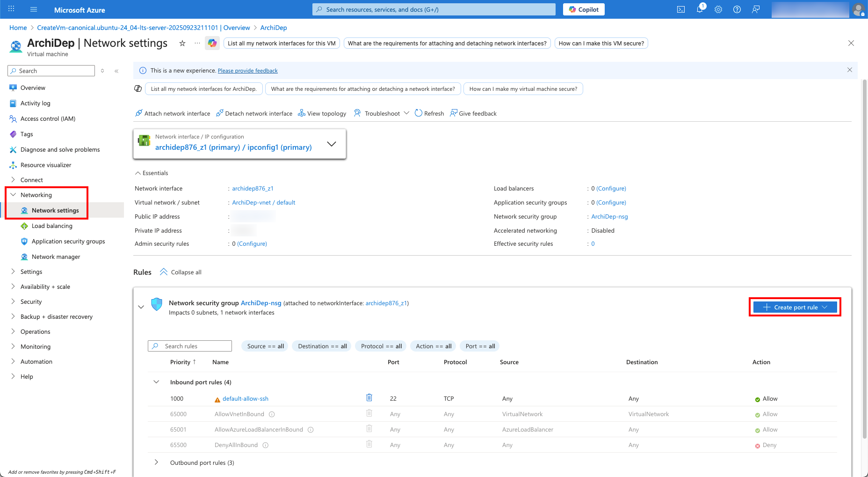Open the Azure portal hamburger menu
Screen dimensions: 868x477
click(34, 9)
